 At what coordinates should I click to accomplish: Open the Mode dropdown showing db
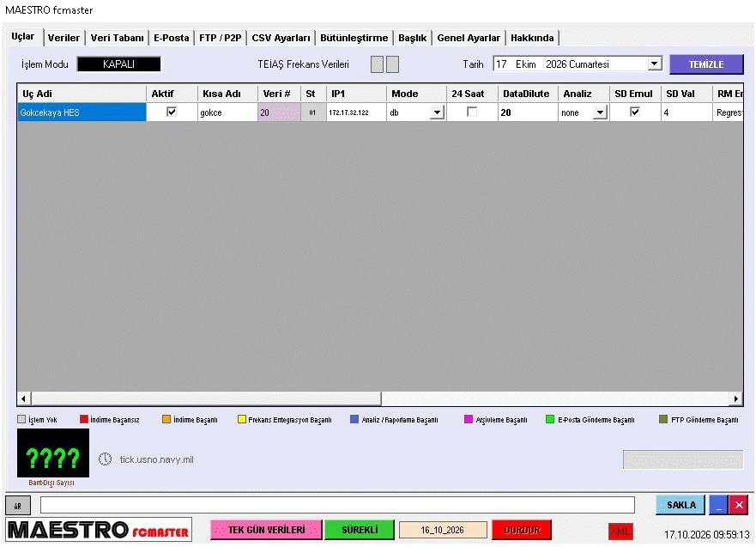click(x=437, y=112)
